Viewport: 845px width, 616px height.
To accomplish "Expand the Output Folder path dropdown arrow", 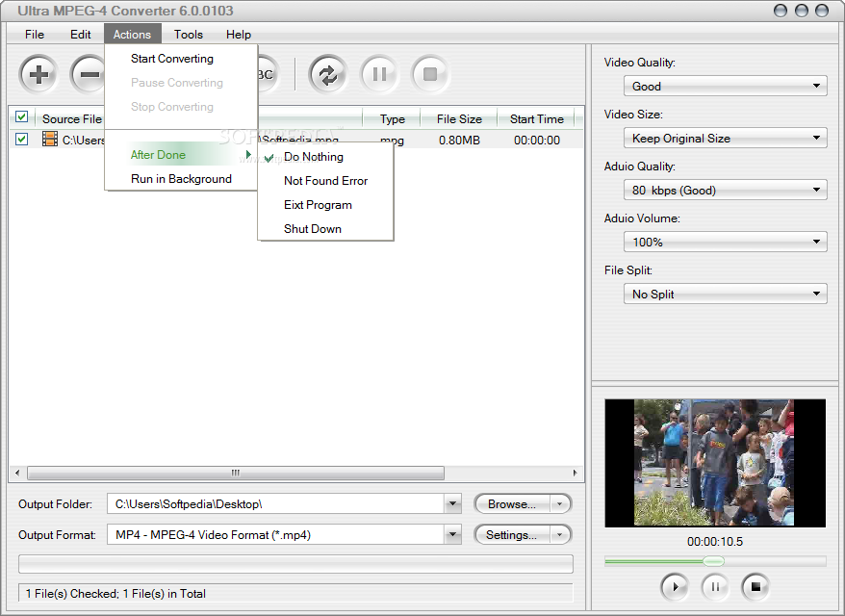I will [452, 504].
